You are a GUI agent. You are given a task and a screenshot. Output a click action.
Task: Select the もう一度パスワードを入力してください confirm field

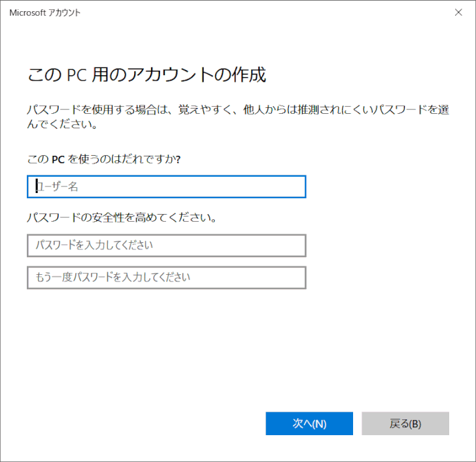click(166, 277)
